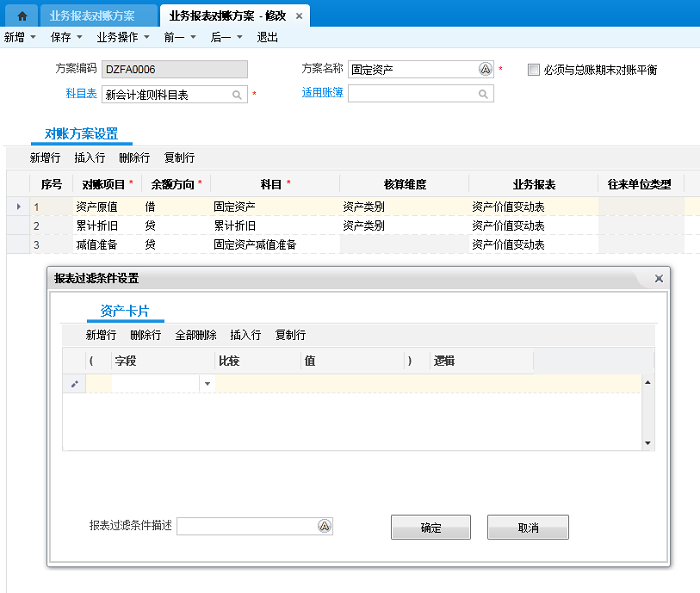Select the 资产卡片 tab in dialog

pos(124,311)
